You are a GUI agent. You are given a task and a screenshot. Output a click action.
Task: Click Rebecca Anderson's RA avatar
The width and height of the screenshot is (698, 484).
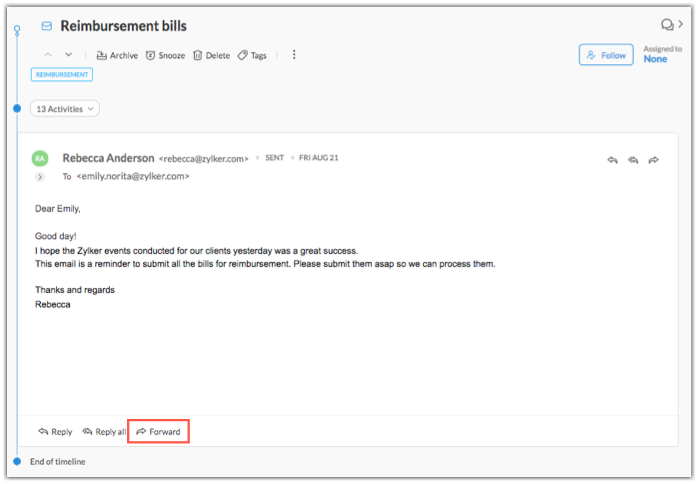[40, 159]
